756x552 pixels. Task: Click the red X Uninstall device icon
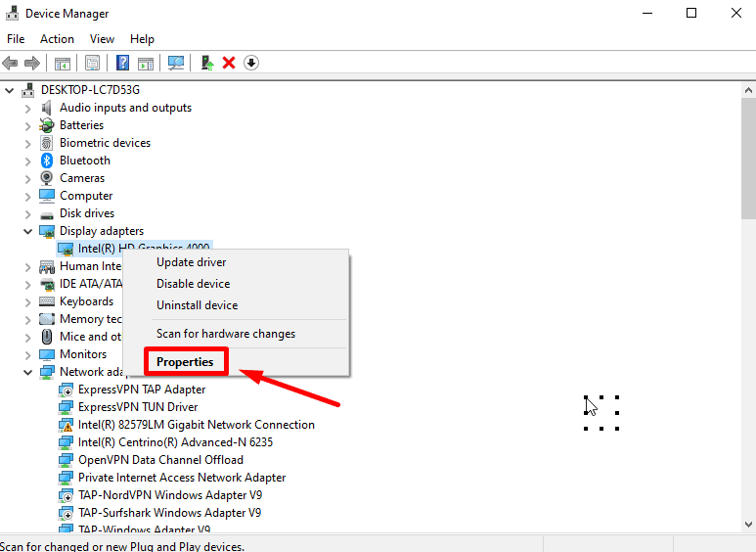click(229, 63)
